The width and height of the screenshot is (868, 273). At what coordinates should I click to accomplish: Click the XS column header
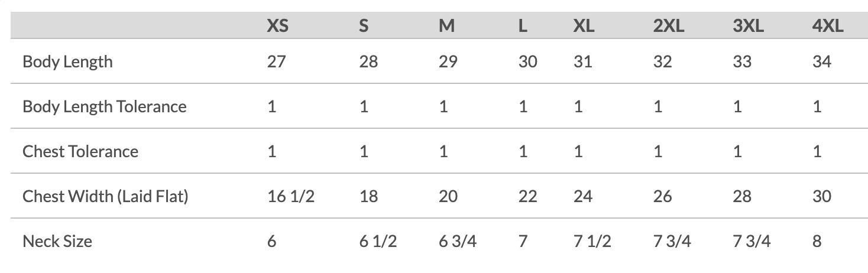[277, 26]
